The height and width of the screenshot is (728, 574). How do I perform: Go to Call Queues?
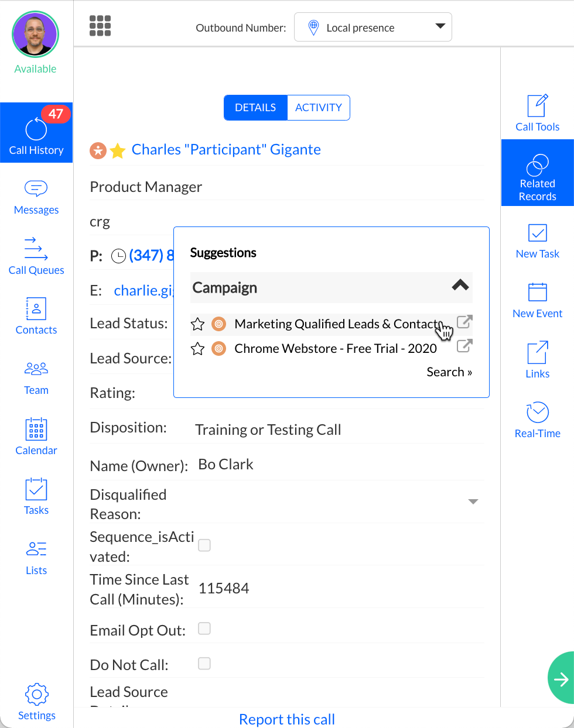point(36,256)
